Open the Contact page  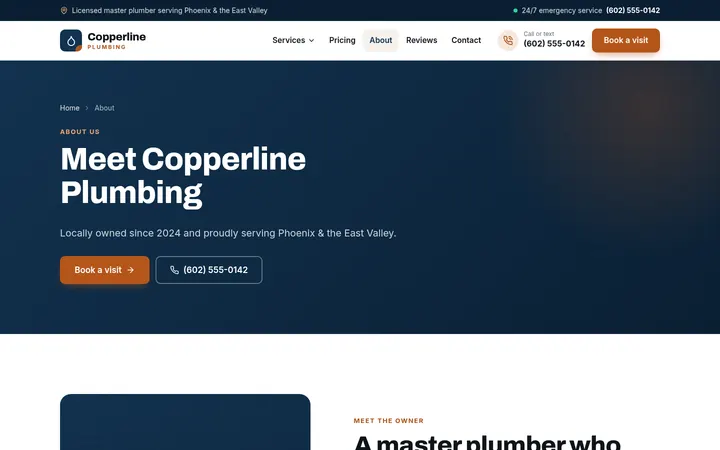click(x=466, y=40)
